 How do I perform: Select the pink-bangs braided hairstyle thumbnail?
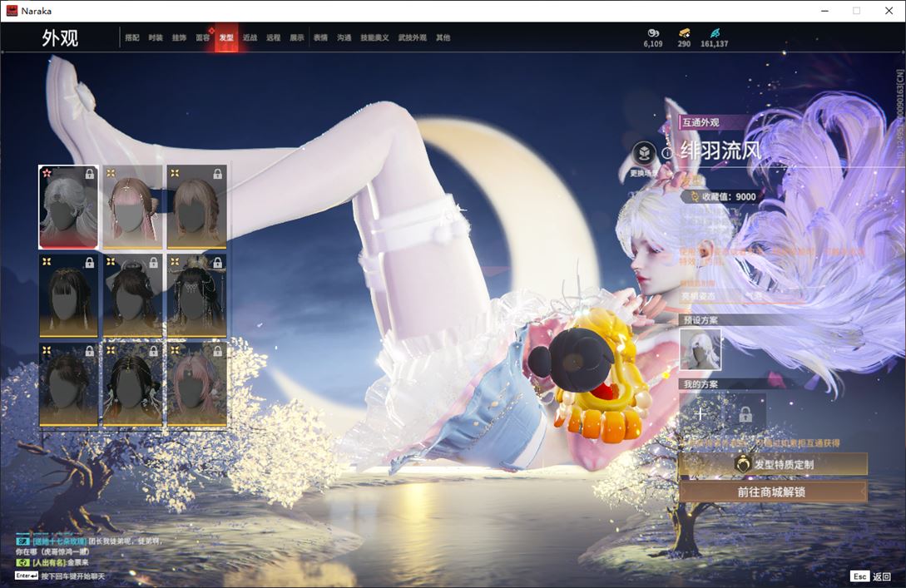click(132, 206)
